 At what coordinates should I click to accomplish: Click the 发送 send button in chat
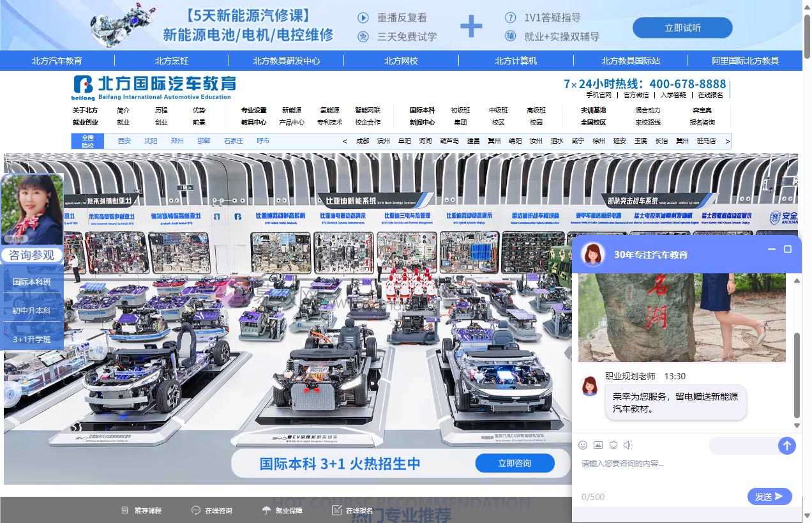(769, 496)
